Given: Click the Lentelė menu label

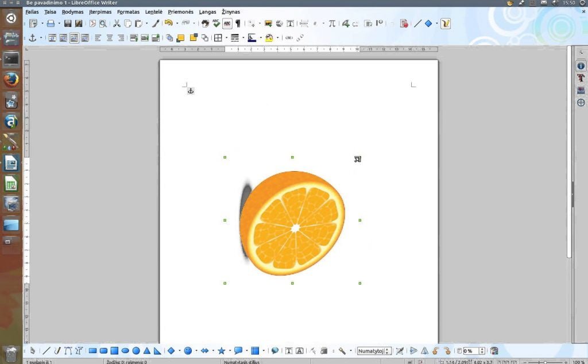Looking at the screenshot, I should [x=154, y=12].
